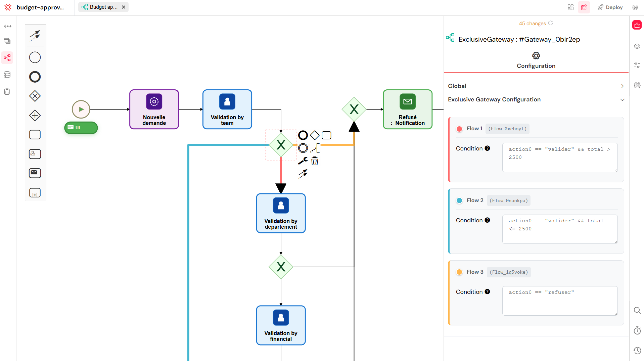Click the 45 changes link
Viewport: 644px width, 361px height.
tap(532, 23)
